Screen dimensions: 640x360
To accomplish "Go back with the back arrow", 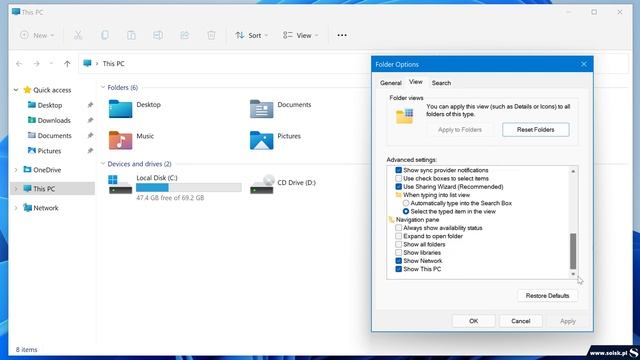I will tap(19, 64).
